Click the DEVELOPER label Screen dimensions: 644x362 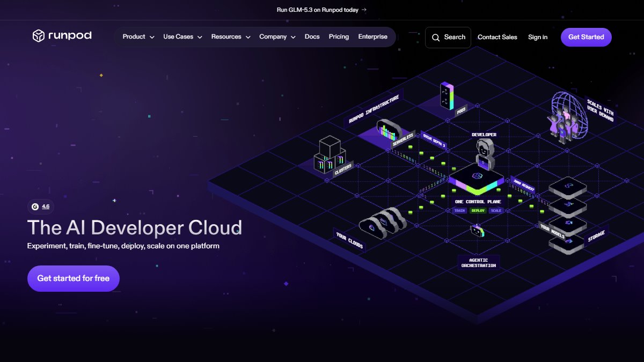click(484, 135)
